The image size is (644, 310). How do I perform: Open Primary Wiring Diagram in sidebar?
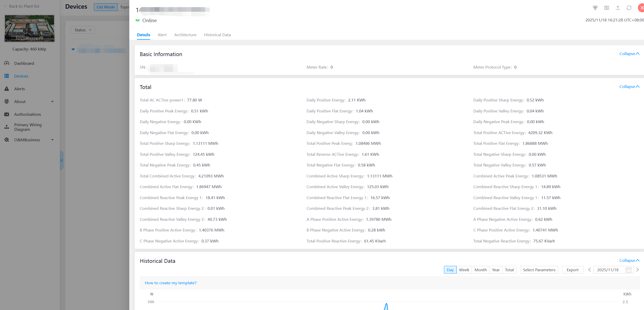[28, 127]
